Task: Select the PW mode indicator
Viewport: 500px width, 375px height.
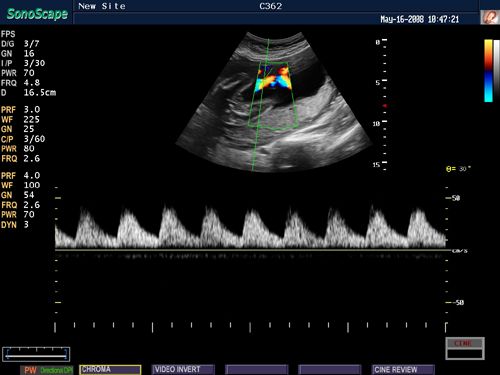Action: tap(30, 370)
